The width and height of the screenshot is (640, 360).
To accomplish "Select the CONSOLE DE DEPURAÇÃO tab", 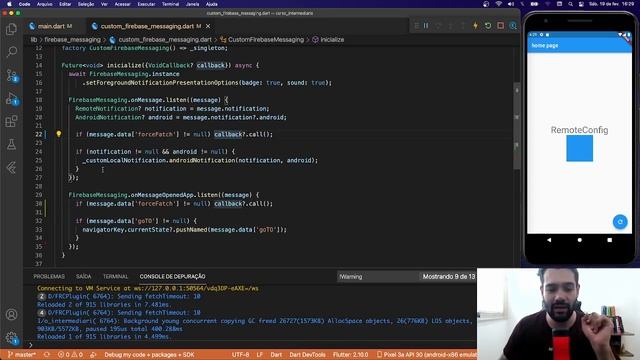I will [x=172, y=276].
